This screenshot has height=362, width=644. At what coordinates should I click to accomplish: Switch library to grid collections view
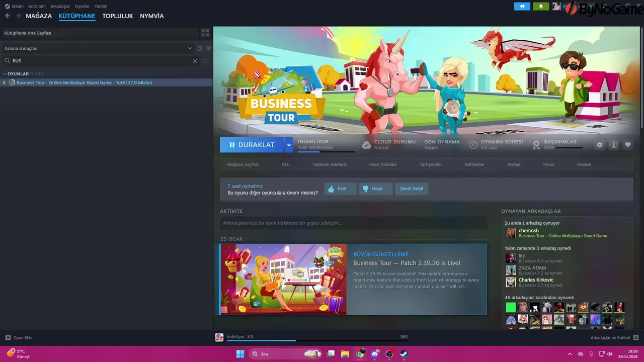tap(205, 33)
